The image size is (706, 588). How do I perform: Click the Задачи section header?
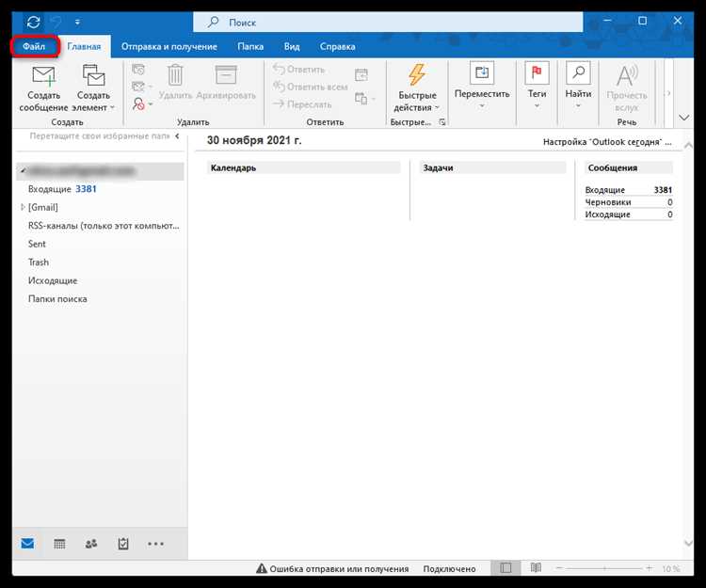point(492,167)
